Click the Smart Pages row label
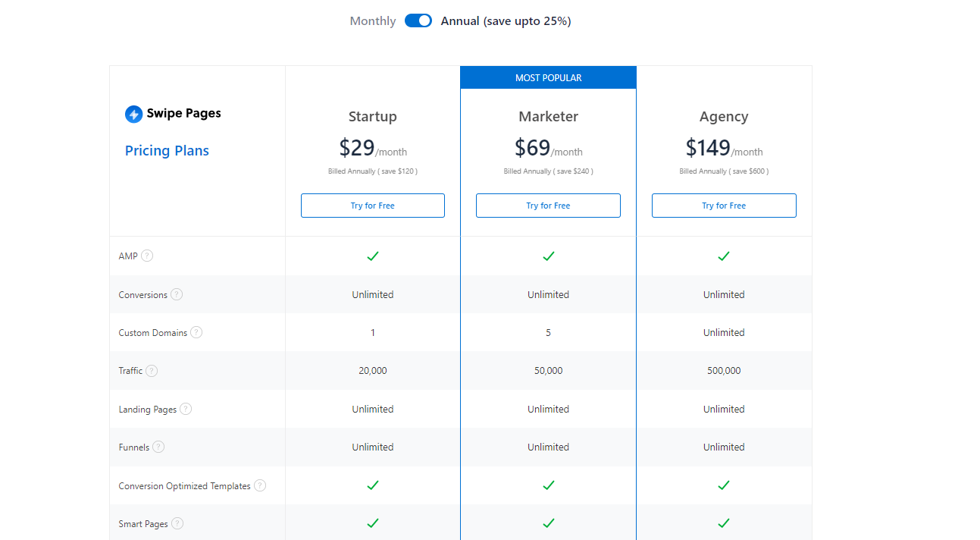The image size is (980, 540). pyautogui.click(x=143, y=524)
